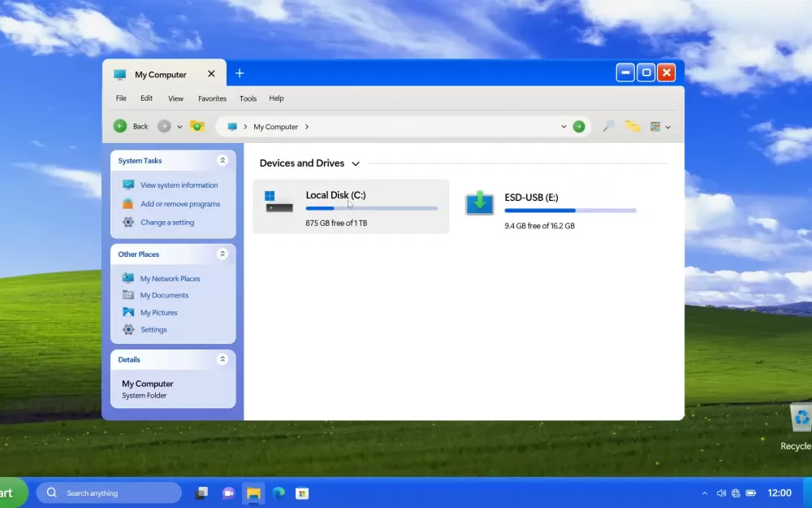Collapse the Other Places panel
This screenshot has width=812, height=508.
[x=222, y=254]
